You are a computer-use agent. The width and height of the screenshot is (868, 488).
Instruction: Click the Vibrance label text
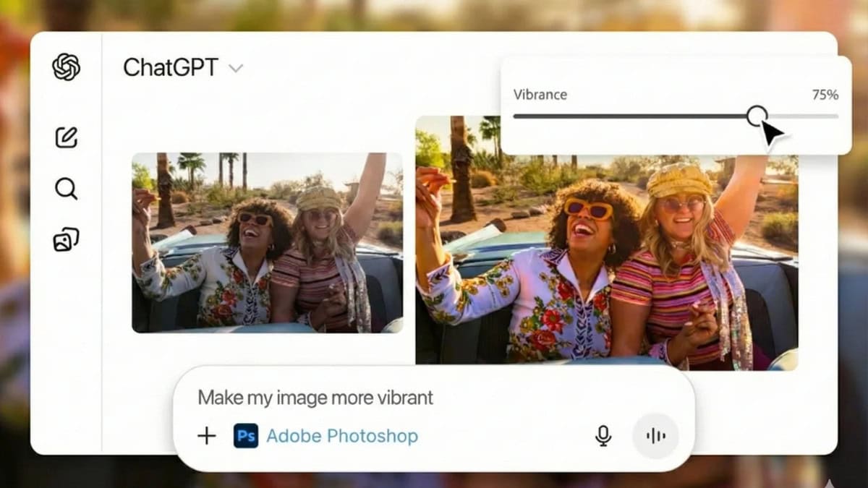coord(540,95)
